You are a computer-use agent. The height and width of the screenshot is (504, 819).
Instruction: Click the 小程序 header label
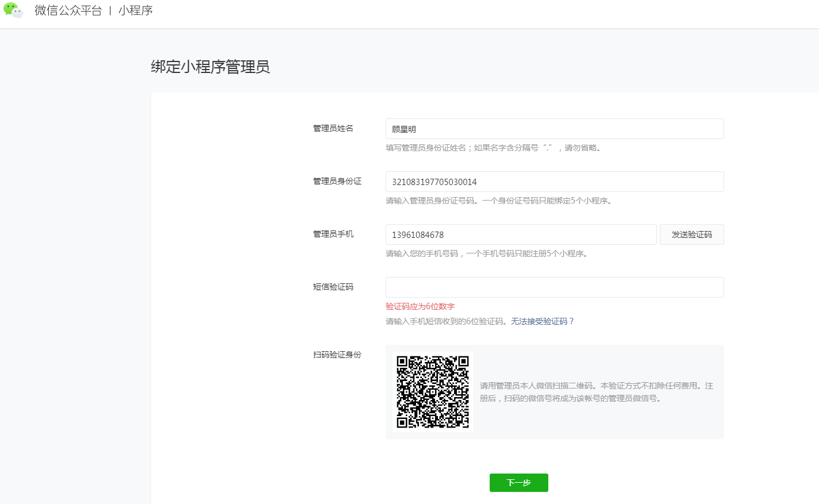(136, 10)
